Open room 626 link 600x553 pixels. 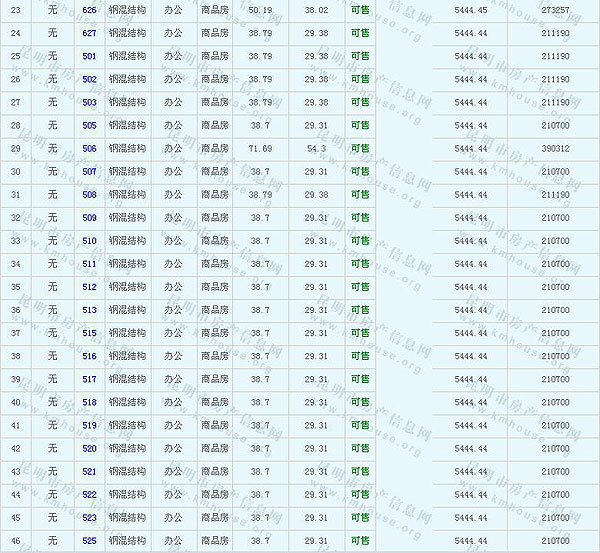coord(90,10)
